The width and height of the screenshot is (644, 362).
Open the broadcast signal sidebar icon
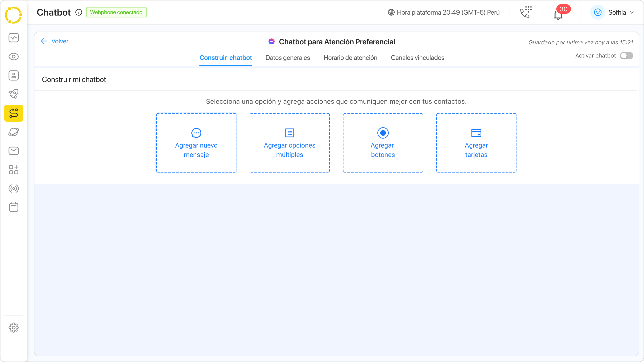[13, 189]
